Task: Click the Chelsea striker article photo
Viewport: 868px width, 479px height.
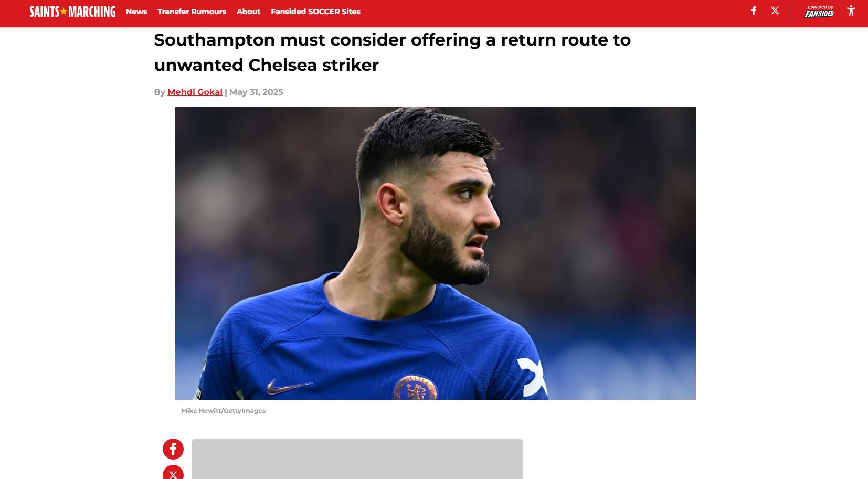Action: [x=435, y=253]
